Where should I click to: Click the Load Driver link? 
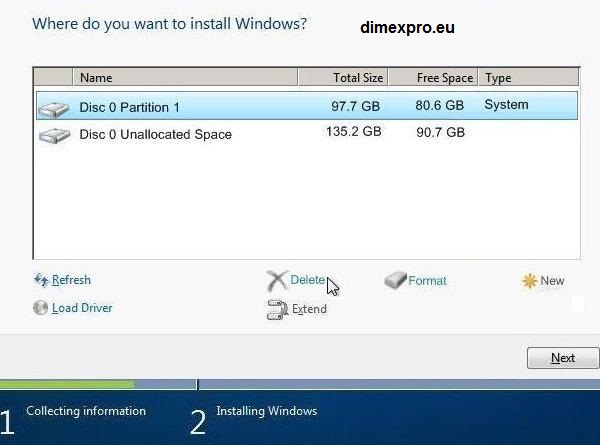[82, 308]
